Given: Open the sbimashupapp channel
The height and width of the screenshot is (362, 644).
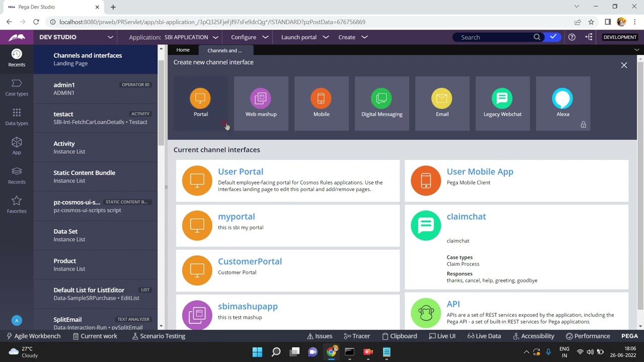Looking at the screenshot, I should pos(248,306).
